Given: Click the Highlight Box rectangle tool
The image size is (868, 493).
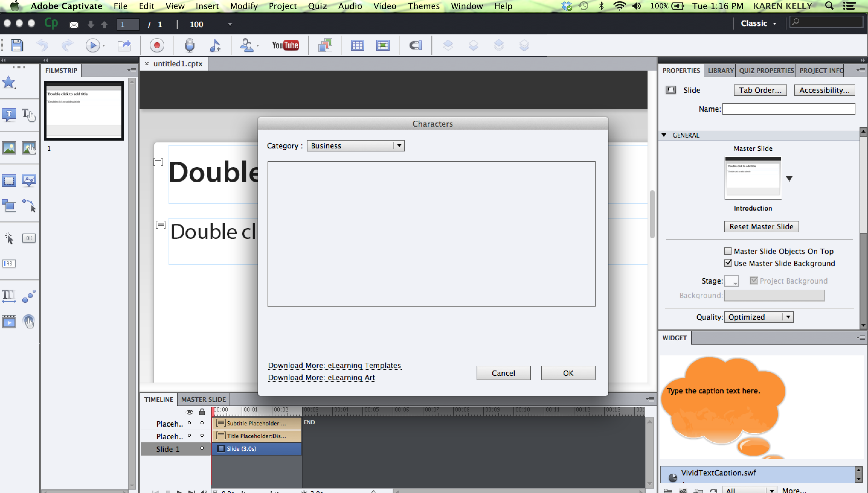Looking at the screenshot, I should pyautogui.click(x=9, y=180).
